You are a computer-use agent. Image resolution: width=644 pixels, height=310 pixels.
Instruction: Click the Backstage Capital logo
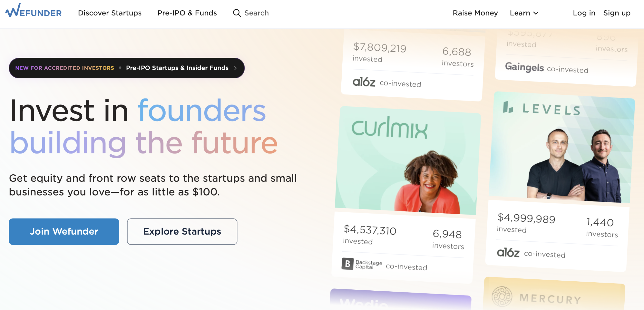click(x=347, y=264)
